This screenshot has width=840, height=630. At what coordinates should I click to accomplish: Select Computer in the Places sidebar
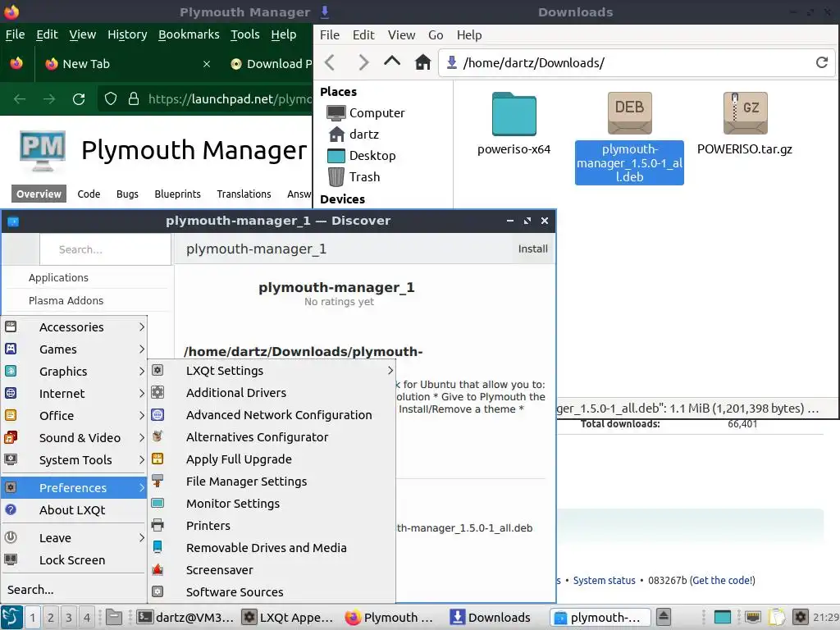click(x=366, y=113)
